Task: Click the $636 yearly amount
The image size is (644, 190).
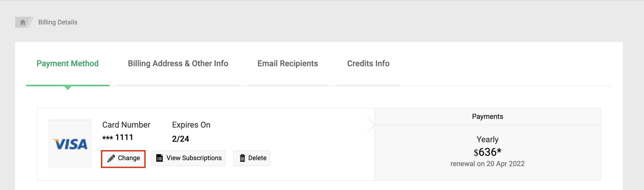Action: pos(487,152)
